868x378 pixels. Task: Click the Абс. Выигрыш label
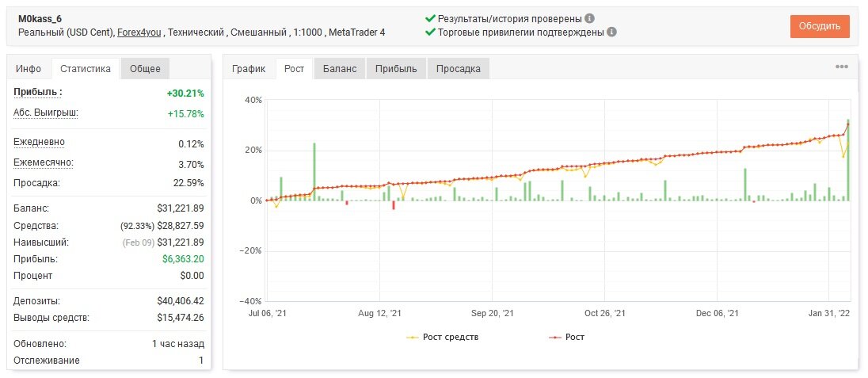pos(46,113)
